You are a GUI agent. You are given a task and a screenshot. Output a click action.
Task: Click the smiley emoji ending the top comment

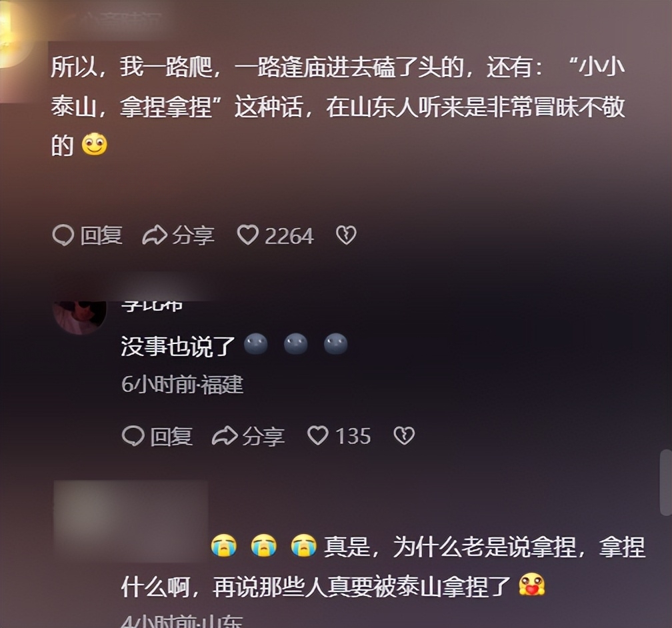click(x=95, y=145)
